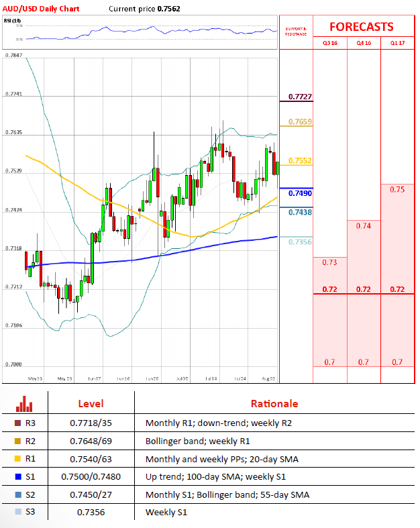
Task: Click the FORECASTS header
Action: coord(362,27)
